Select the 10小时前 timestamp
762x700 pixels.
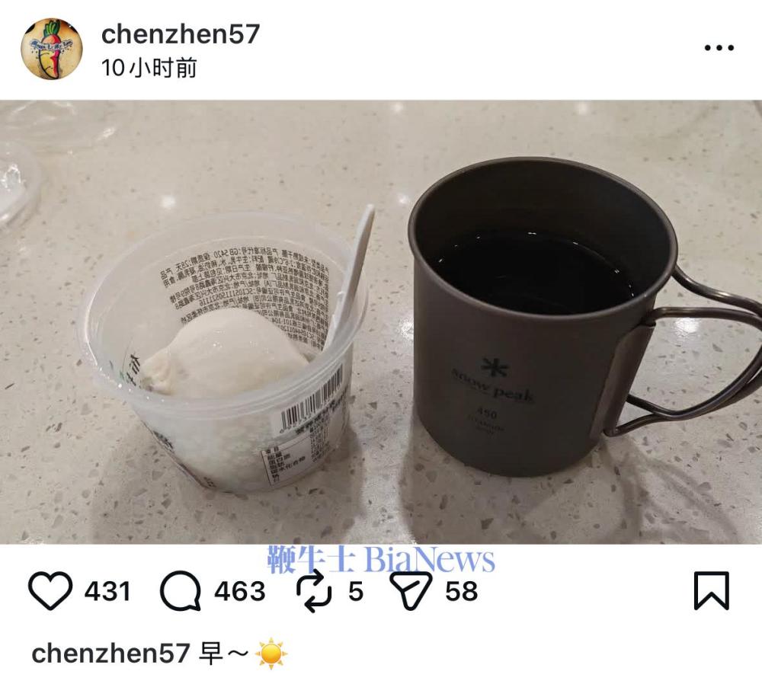(x=149, y=68)
